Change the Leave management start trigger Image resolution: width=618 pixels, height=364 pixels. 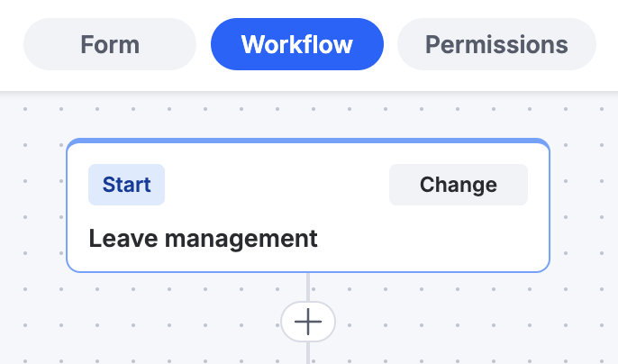(459, 185)
